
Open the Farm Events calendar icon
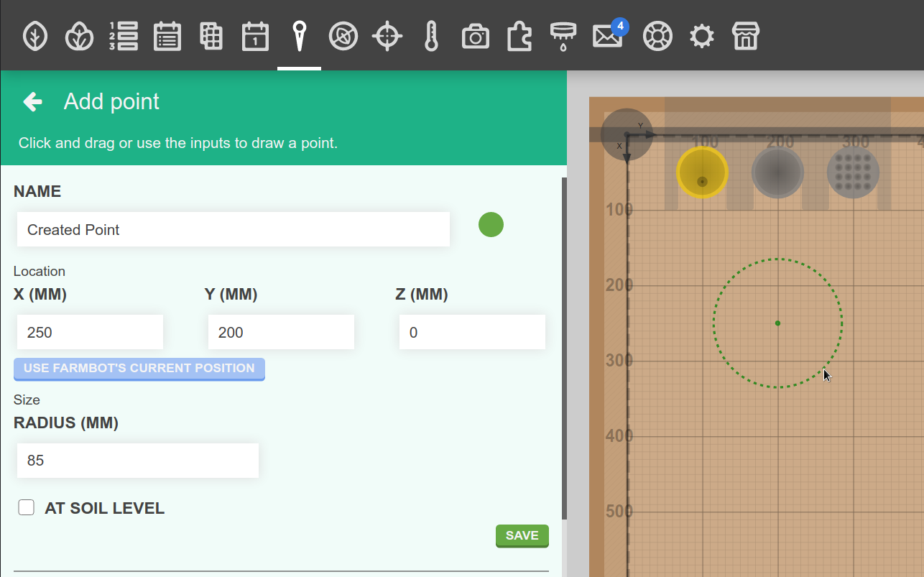click(x=255, y=36)
